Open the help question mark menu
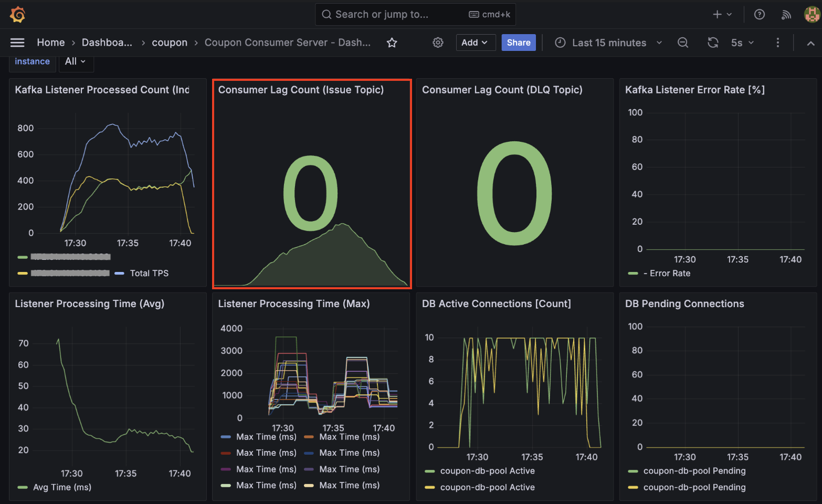822x504 pixels. click(x=759, y=14)
